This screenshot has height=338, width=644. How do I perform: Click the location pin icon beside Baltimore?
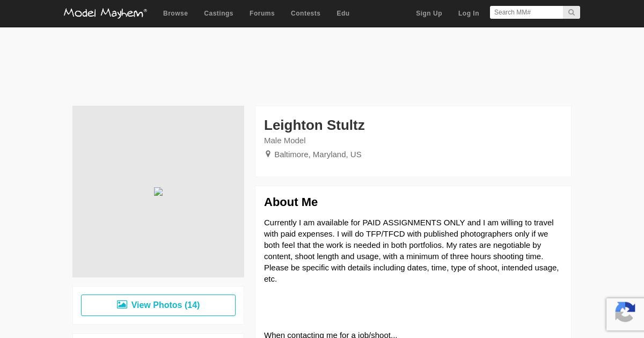pyautogui.click(x=268, y=154)
